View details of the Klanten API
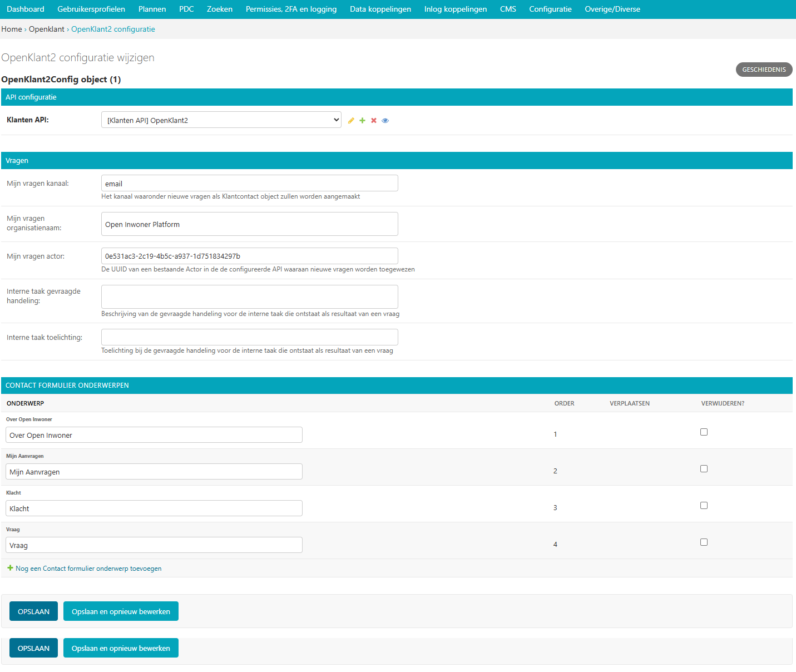Viewport: 796px width, 672px height. click(x=385, y=120)
